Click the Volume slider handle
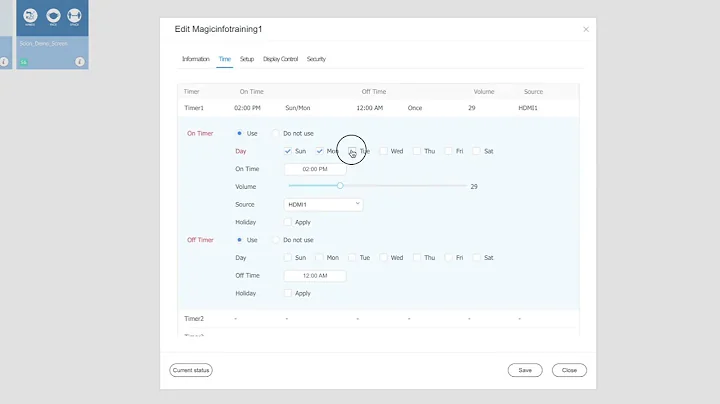 point(340,186)
